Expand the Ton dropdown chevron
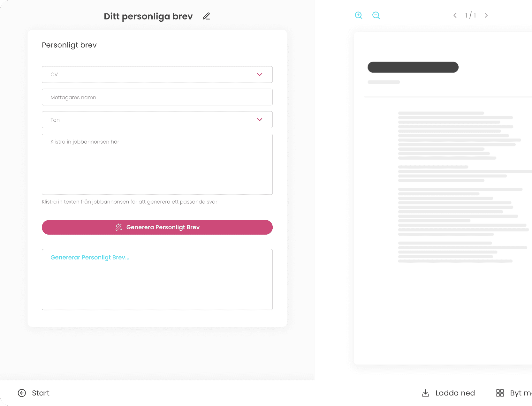 click(260, 120)
